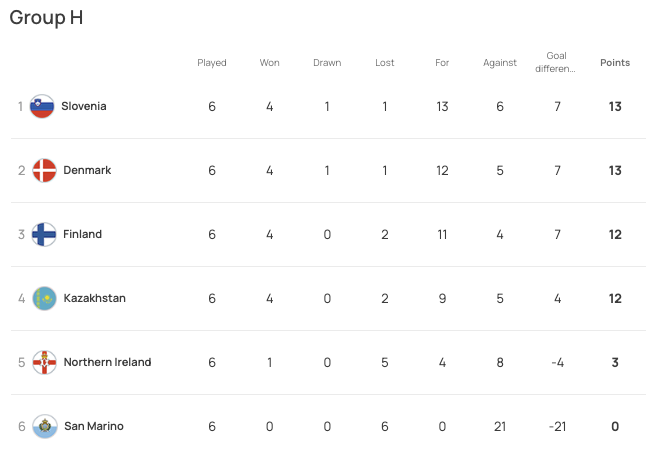The image size is (646, 457).
Task: Click the Won column header
Action: [270, 63]
